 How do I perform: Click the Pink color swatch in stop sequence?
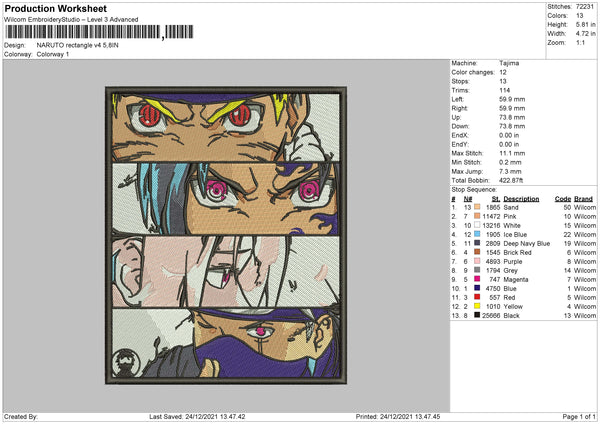(477, 216)
